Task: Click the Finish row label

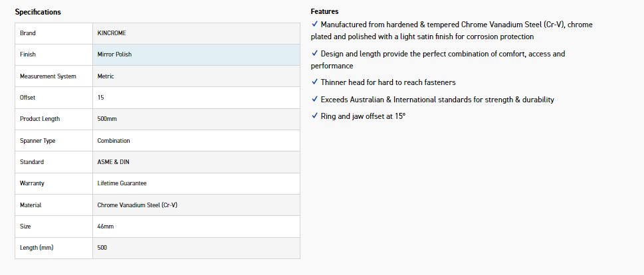Action: tap(28, 54)
